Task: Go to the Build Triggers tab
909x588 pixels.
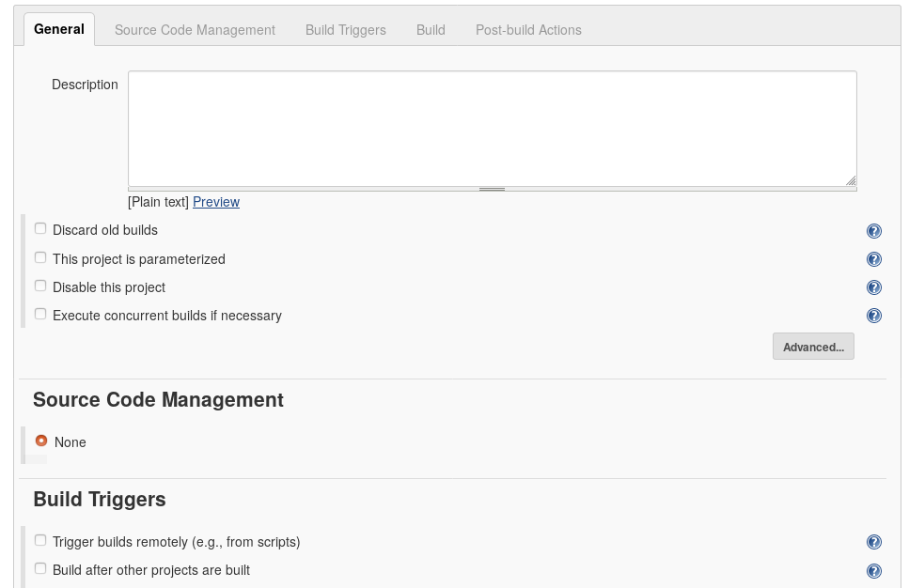Action: pyautogui.click(x=346, y=30)
